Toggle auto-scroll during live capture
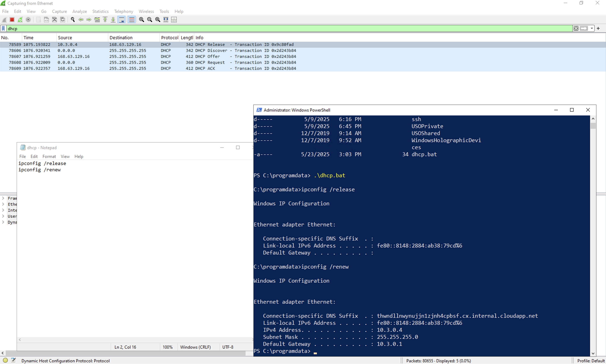Image resolution: width=606 pixels, height=364 pixels. tap(122, 20)
